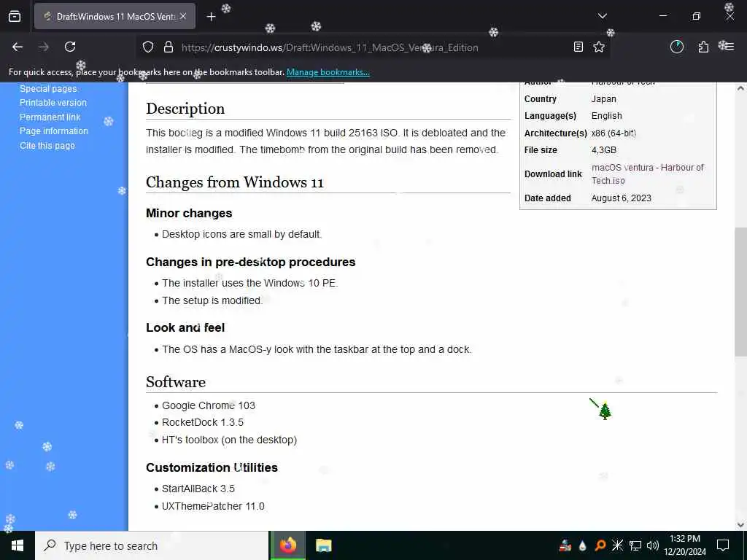Click Google Chrome 103 list item
The width and height of the screenshot is (747, 560).
click(x=209, y=405)
